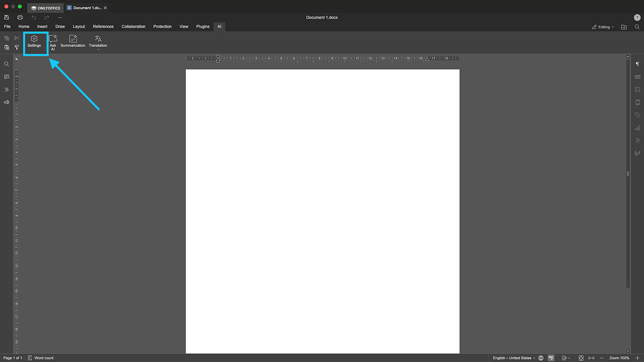Open Shape settings in right sidebar
This screenshot has height=362, width=644.
click(x=637, y=115)
